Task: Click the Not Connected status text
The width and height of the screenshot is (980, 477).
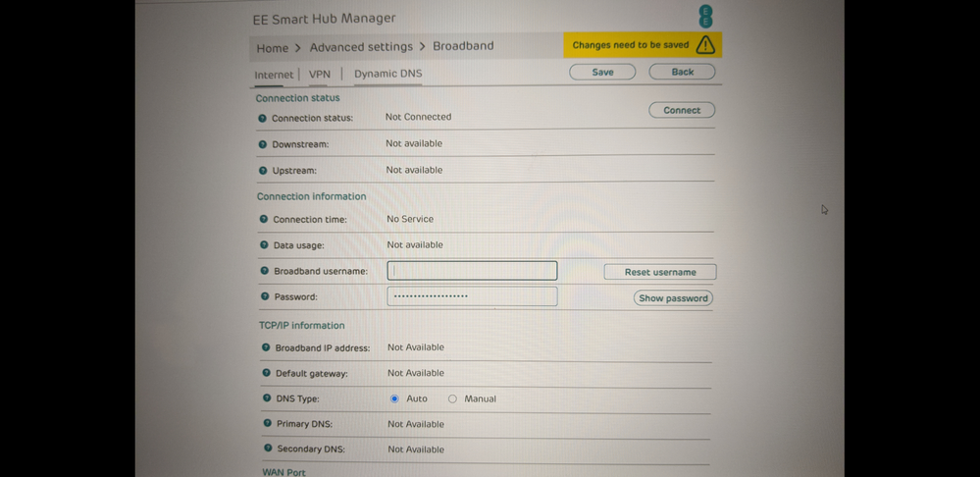Action: (x=418, y=117)
